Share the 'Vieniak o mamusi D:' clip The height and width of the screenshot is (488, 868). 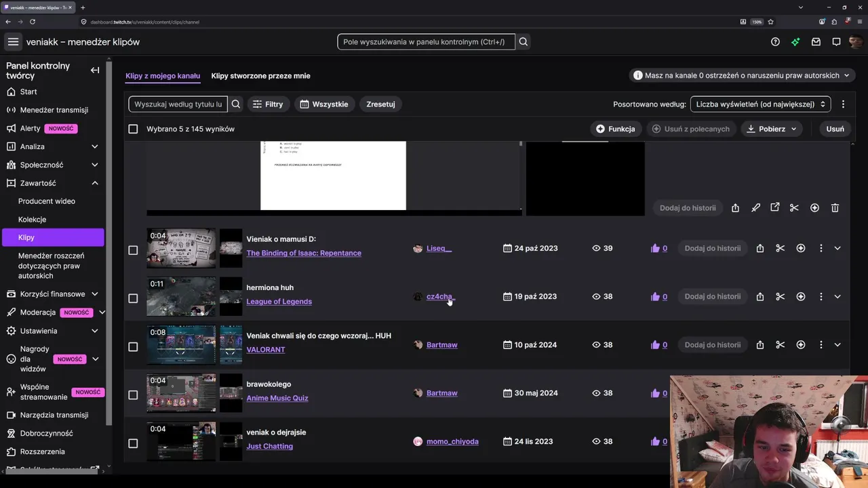pyautogui.click(x=760, y=249)
